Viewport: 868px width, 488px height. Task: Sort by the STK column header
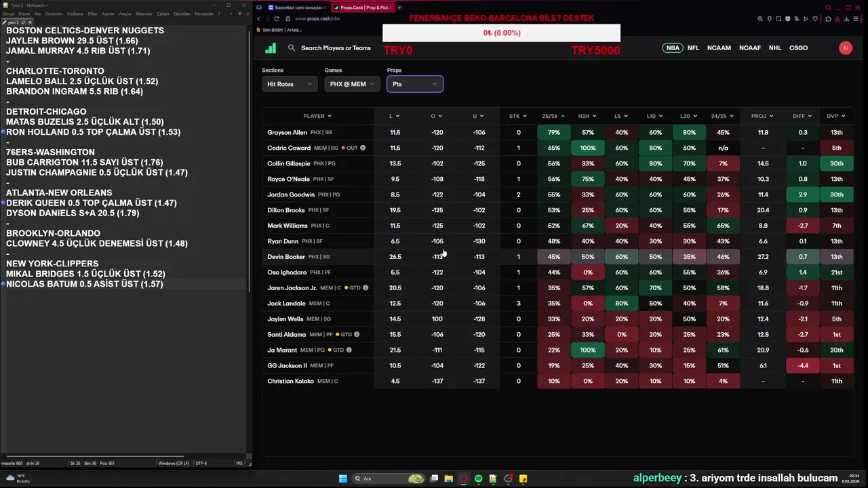[518, 116]
